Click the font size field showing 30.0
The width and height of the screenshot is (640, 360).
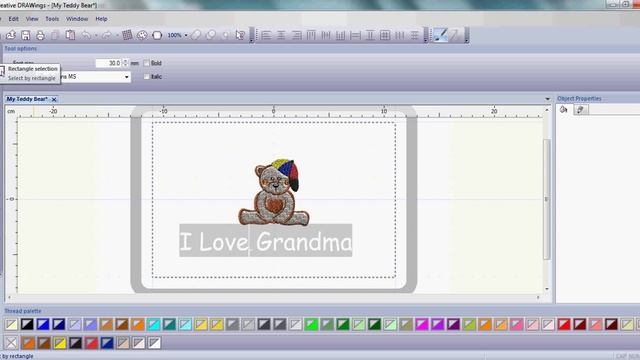(x=109, y=63)
